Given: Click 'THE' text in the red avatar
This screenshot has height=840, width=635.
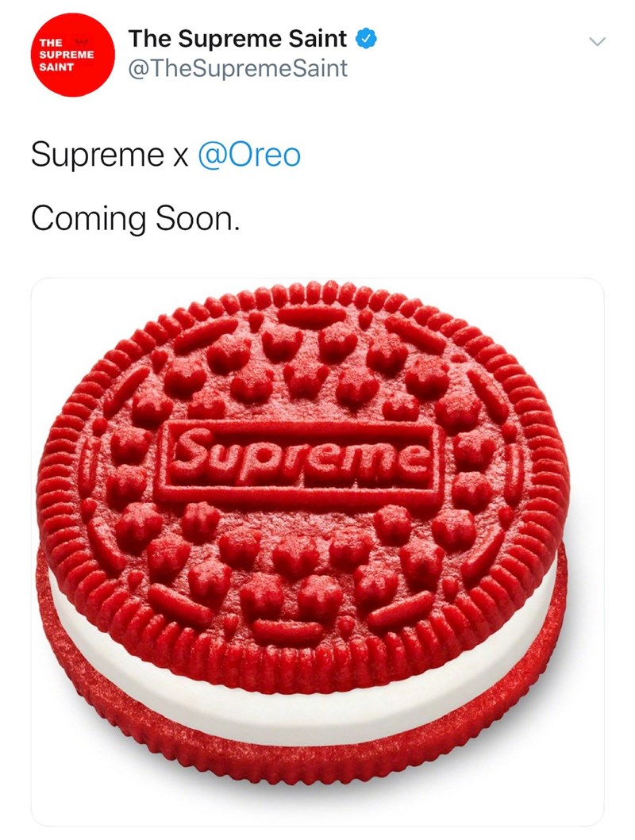Looking at the screenshot, I should (x=52, y=42).
